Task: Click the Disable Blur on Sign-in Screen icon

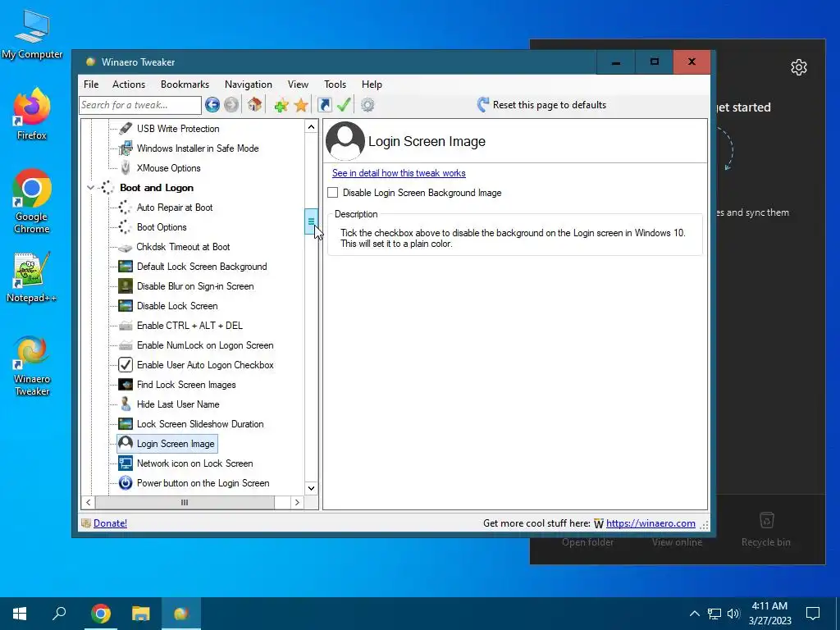Action: (126, 286)
